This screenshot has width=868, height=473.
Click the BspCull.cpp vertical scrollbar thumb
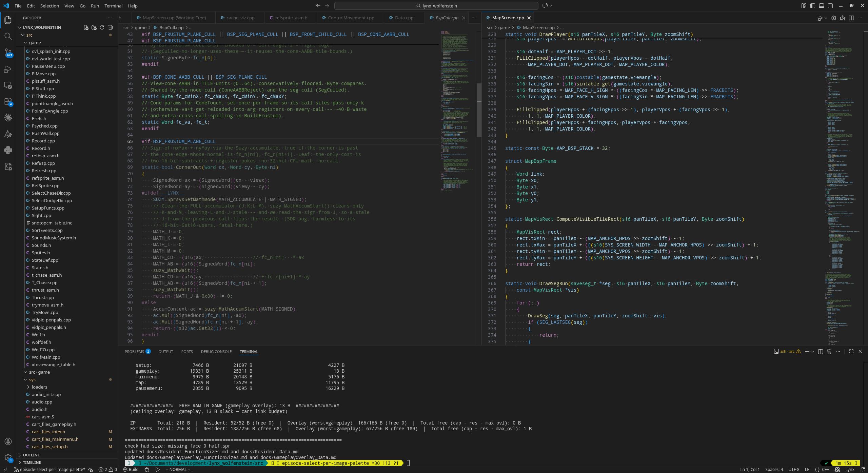[479, 110]
